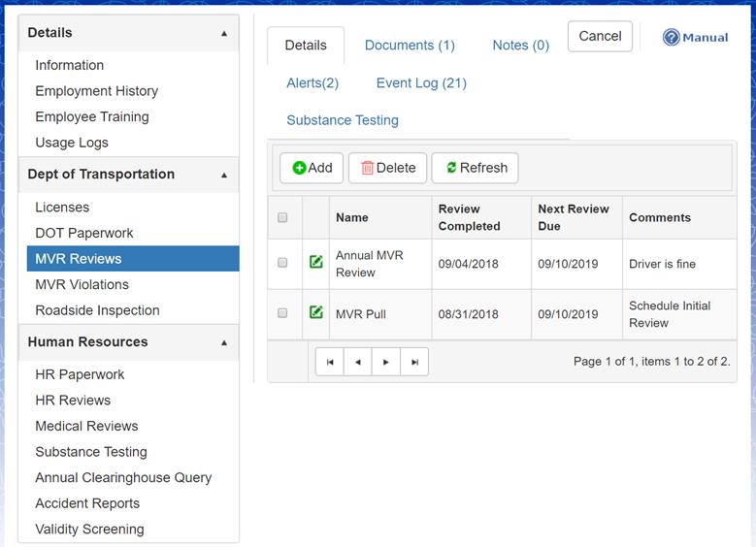Click the edit icon for MVR Pull

tap(316, 312)
